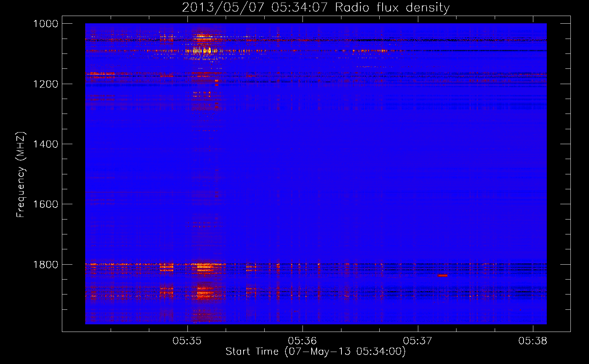Click the 05:37 time tick label
This screenshot has width=589, height=364.
click(418, 341)
